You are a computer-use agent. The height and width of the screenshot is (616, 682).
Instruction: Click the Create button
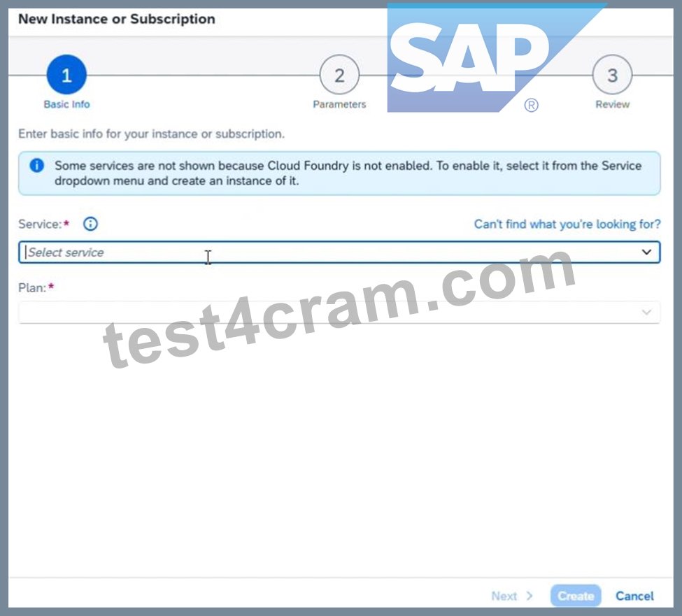click(576, 596)
